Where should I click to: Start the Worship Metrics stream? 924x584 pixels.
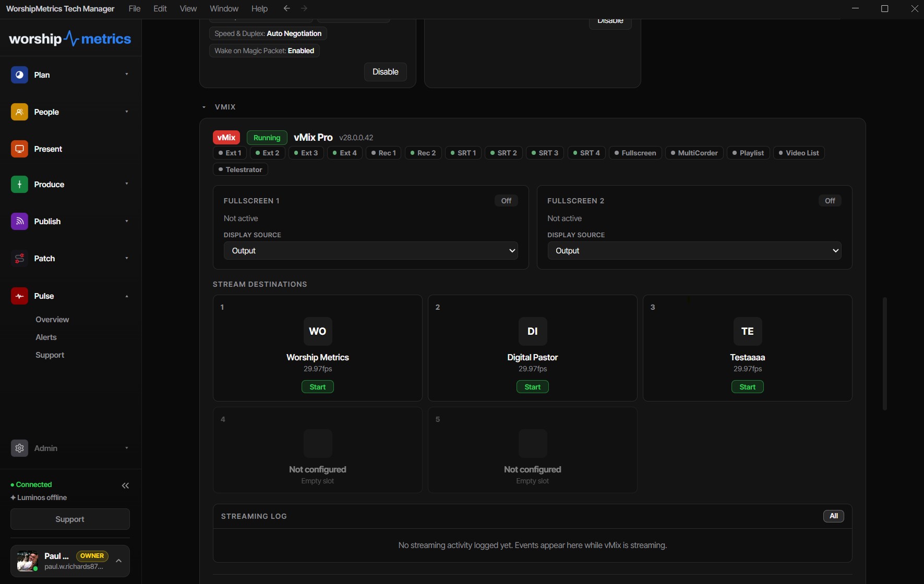[x=318, y=387]
